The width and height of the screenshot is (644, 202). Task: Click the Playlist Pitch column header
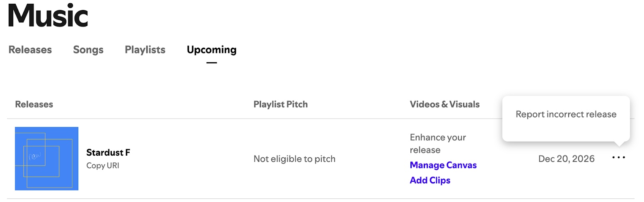pos(280,104)
